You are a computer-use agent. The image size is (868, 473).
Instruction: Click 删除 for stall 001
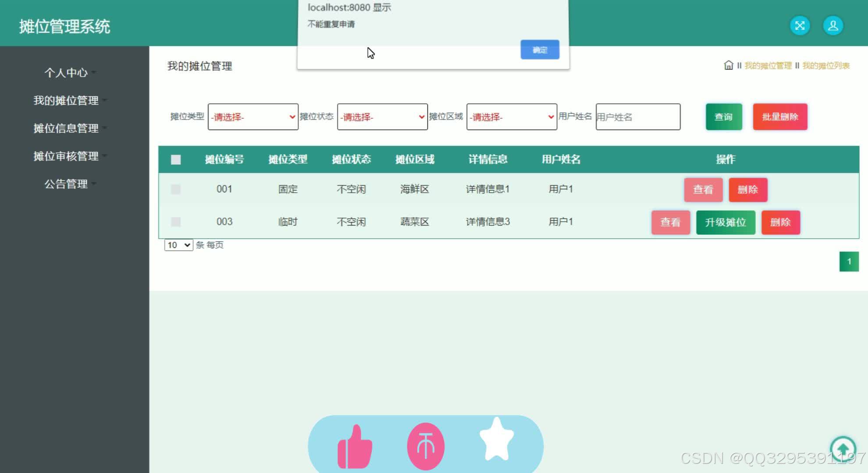coord(748,190)
